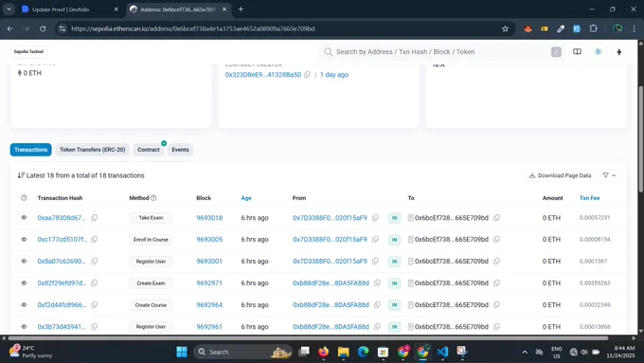Click Download Page Data button
This screenshot has width=644, height=363.
[x=561, y=175]
